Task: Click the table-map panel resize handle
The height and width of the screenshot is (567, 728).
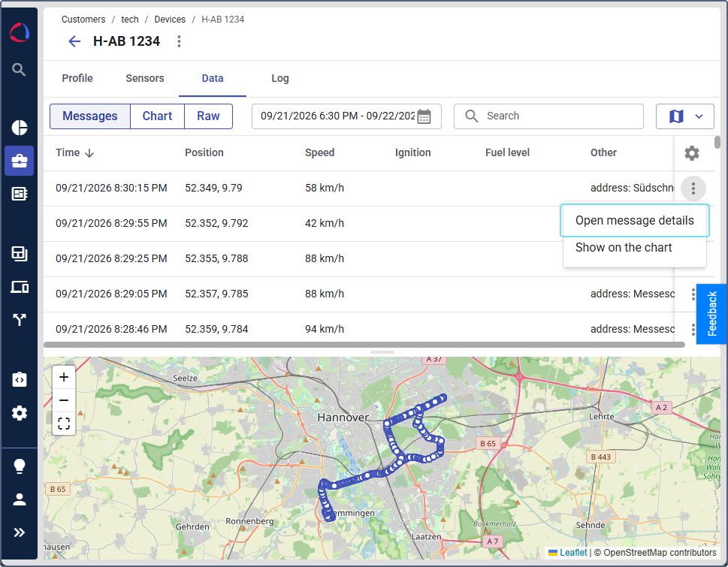Action: (x=382, y=352)
